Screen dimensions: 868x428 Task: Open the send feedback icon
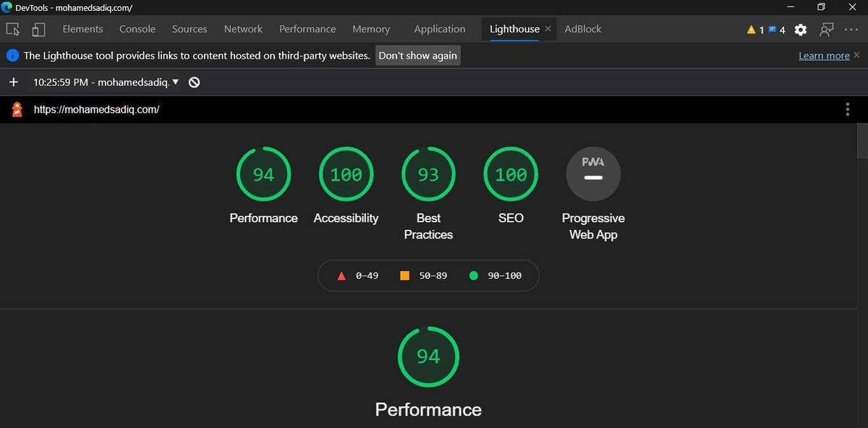(826, 30)
